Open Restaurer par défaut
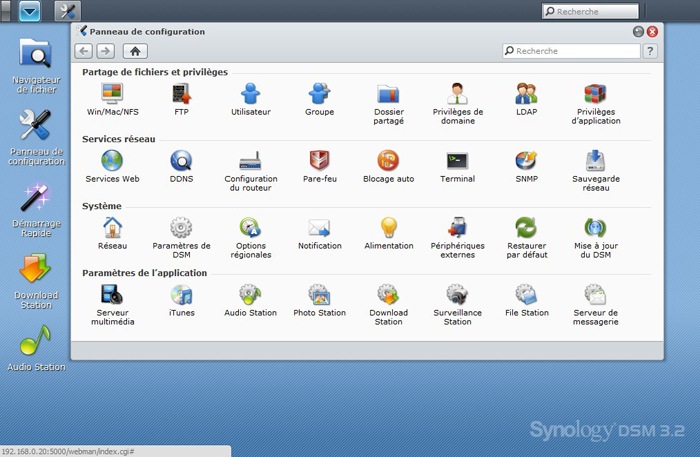Viewport: 700px width, 457px height. click(x=526, y=237)
